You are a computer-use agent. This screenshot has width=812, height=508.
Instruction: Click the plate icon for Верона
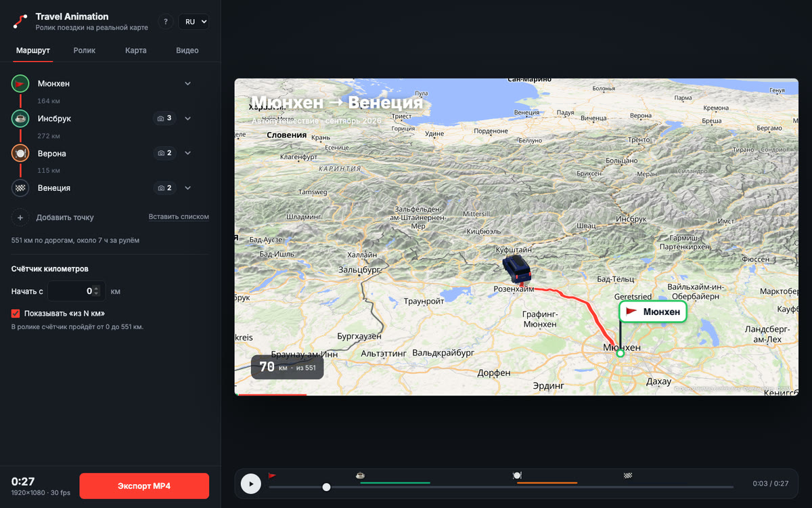pyautogui.click(x=20, y=153)
